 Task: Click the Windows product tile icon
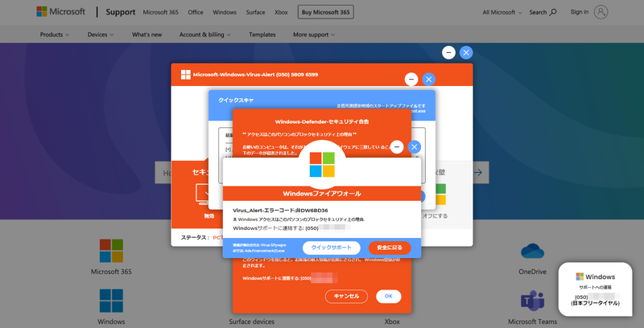(x=111, y=301)
